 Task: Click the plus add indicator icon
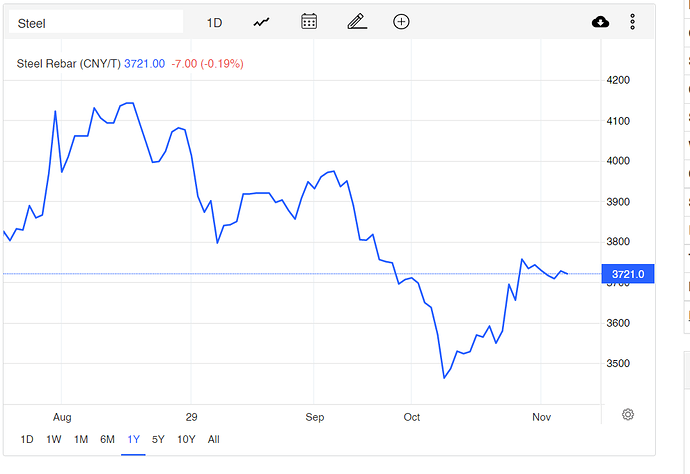coord(401,22)
